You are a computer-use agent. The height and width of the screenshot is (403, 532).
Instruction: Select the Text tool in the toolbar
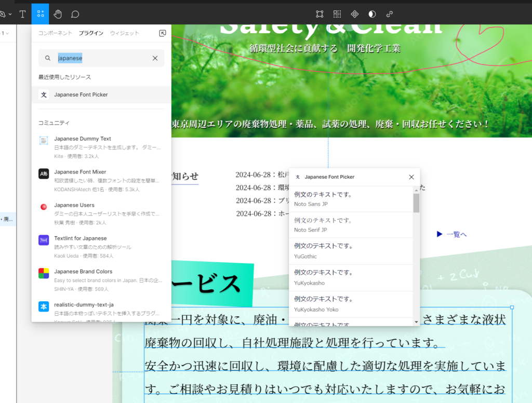point(22,14)
